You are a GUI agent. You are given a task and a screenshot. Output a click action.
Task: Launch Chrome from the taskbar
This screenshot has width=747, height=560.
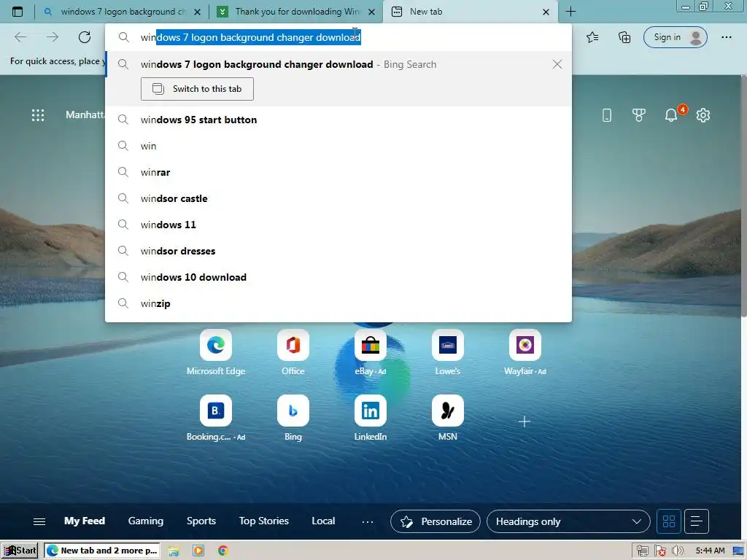pyautogui.click(x=223, y=551)
